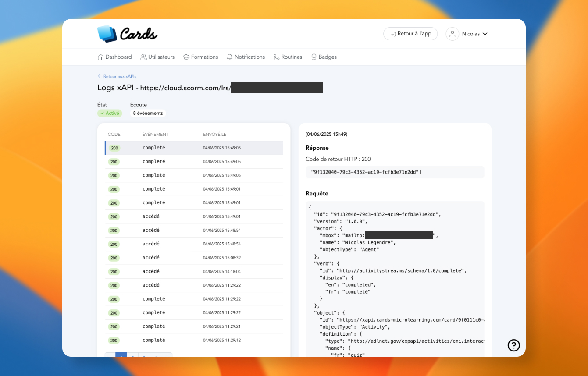588x376 pixels.
Task: Click the "8 évènements" badge
Action: pyautogui.click(x=148, y=113)
